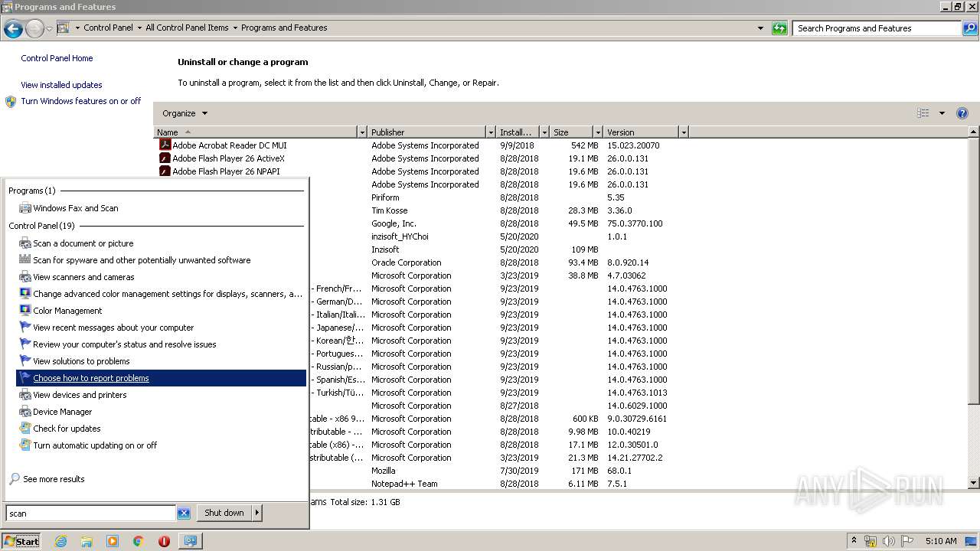This screenshot has height=551, width=980.
Task: Select the Tim Kosse publisher row
Action: pyautogui.click(x=389, y=210)
